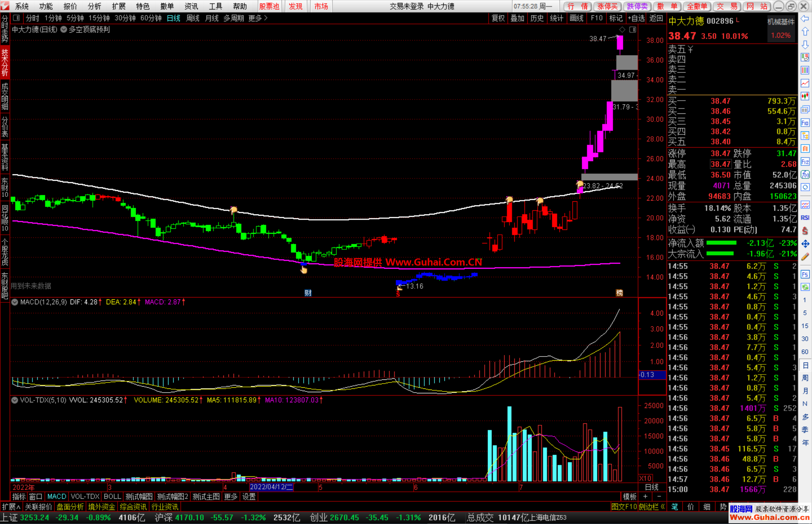
Task: Click the blue four-way move arrows icon
Action: 805,244
